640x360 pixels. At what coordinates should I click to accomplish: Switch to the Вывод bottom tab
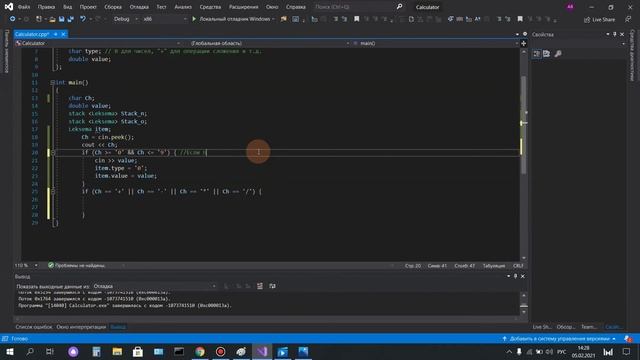118,327
